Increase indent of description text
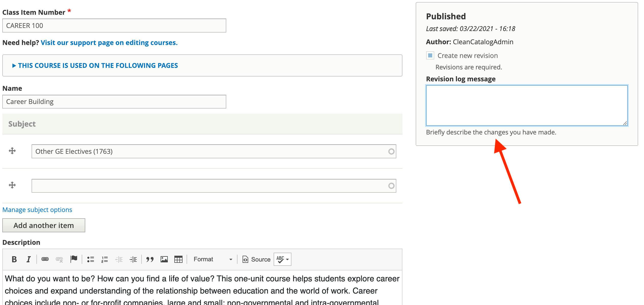The image size is (644, 305). click(x=133, y=259)
